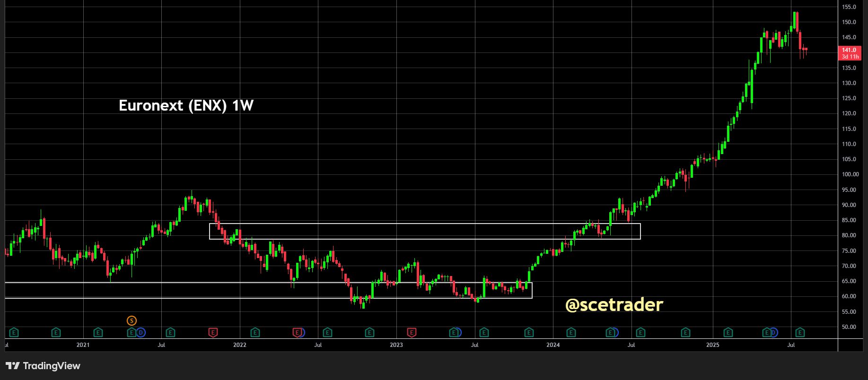Click the orange S split marker
The height and width of the screenshot is (380, 868).
click(x=132, y=321)
